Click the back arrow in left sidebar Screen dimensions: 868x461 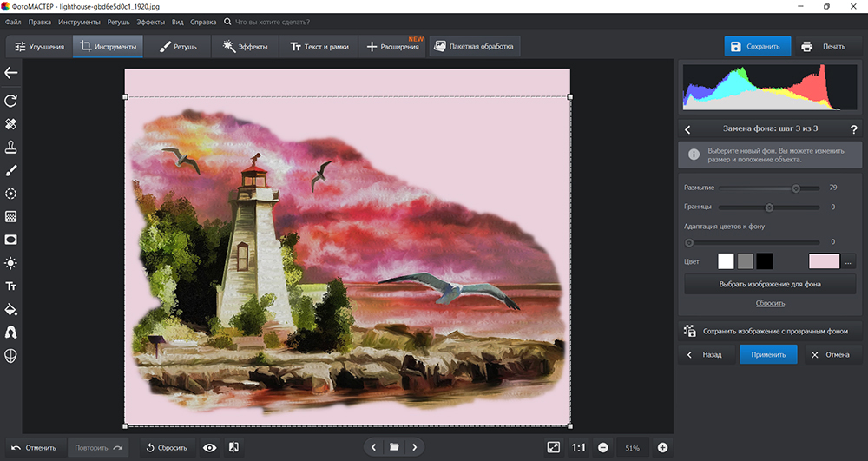pyautogui.click(x=11, y=73)
